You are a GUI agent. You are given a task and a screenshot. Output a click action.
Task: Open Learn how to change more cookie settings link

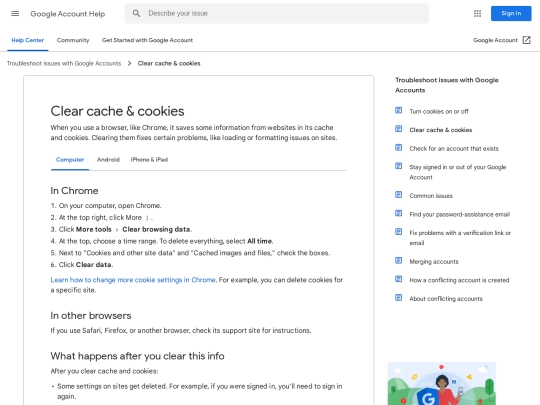133,280
